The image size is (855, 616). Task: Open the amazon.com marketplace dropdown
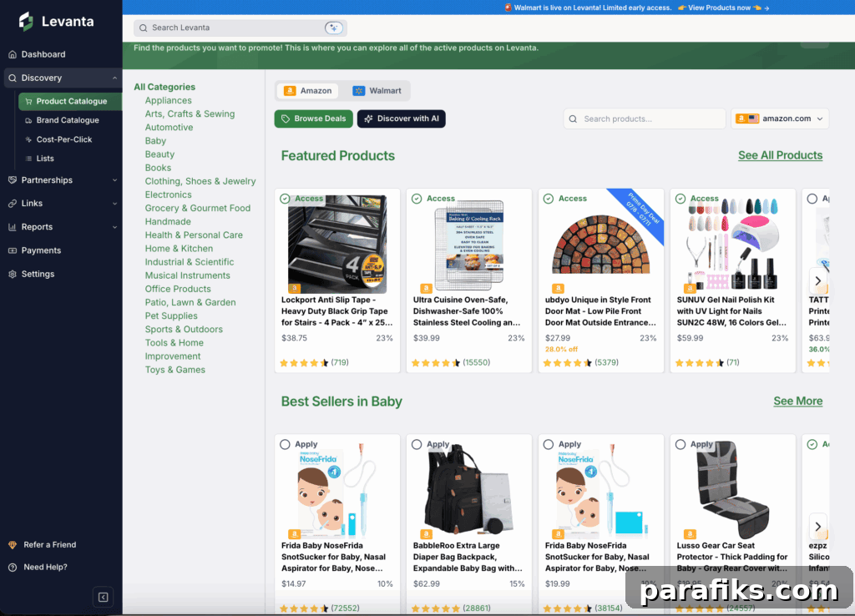(x=780, y=119)
